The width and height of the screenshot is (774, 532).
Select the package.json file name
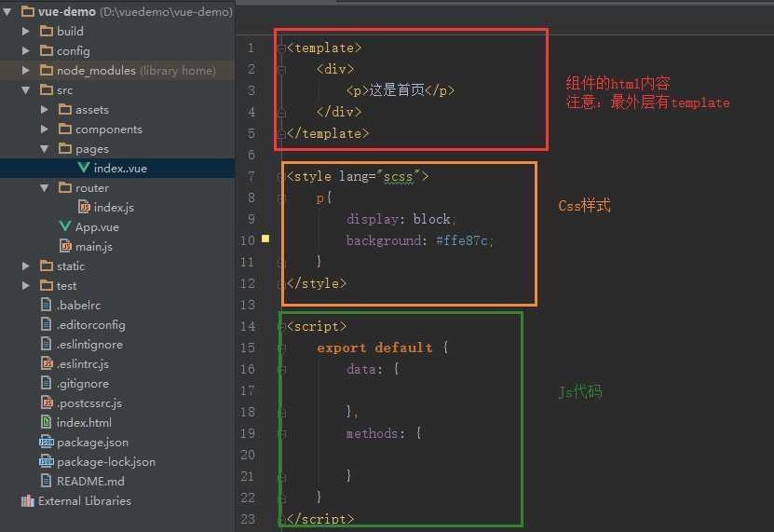pyautogui.click(x=92, y=443)
